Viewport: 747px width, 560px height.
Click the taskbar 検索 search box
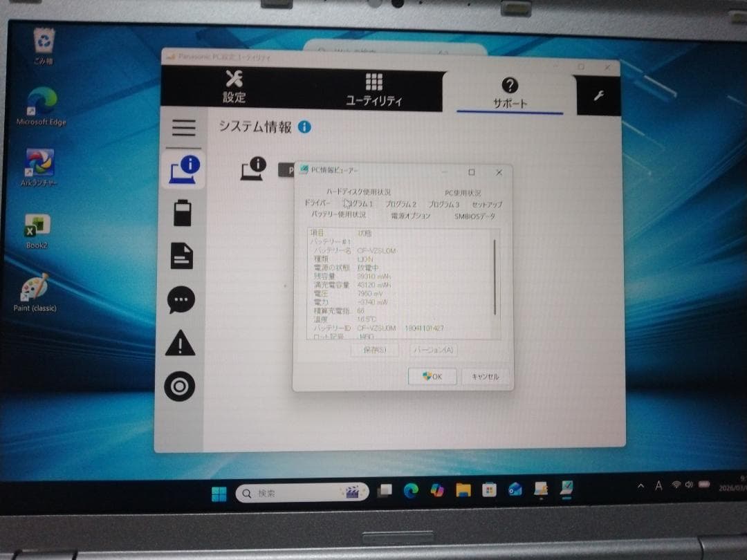(302, 493)
